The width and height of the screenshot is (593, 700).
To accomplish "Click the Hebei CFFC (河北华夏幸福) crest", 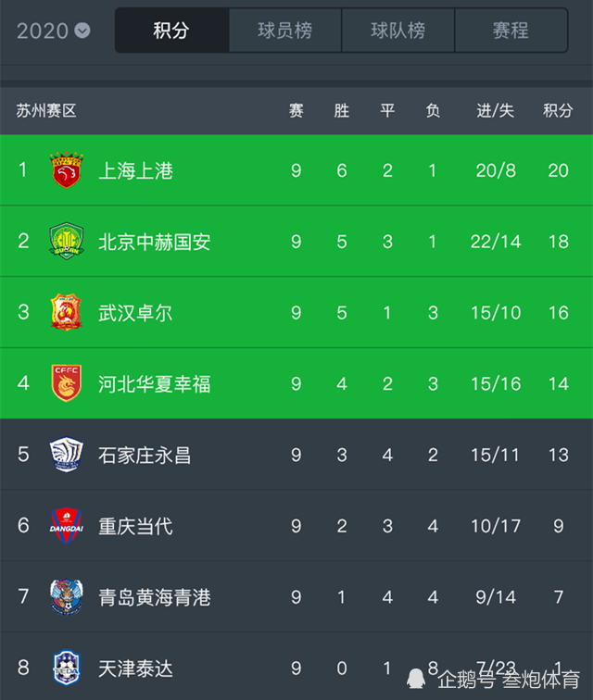I will click(x=67, y=383).
